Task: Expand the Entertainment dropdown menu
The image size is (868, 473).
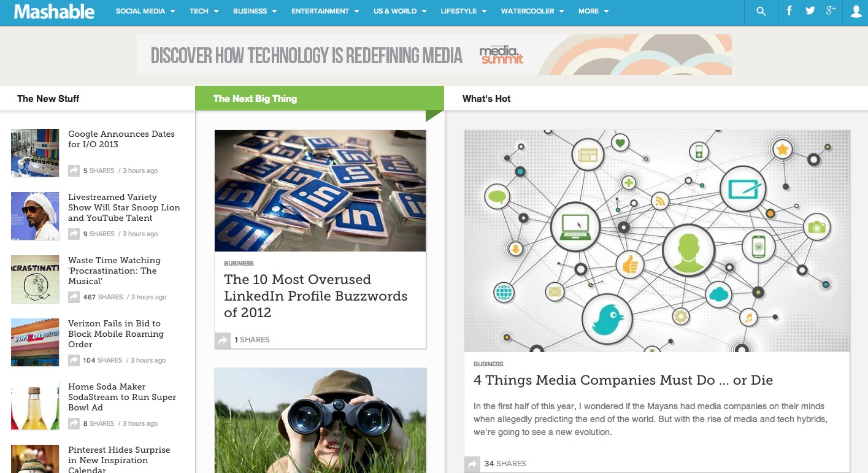Action: pos(325,11)
